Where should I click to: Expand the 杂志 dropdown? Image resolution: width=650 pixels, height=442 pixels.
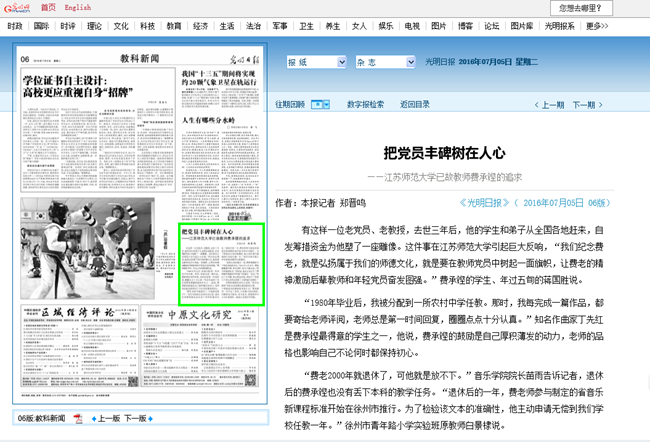(x=380, y=62)
